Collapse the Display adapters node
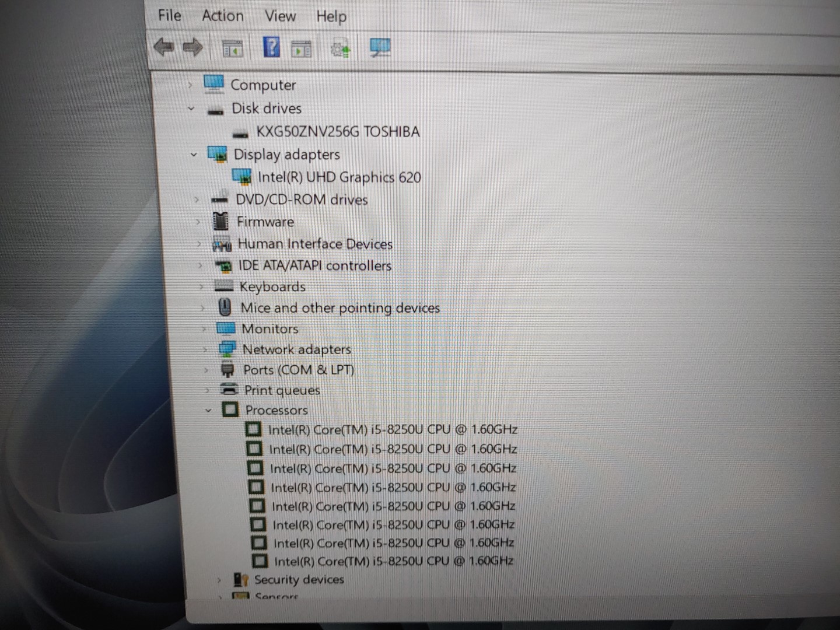The height and width of the screenshot is (630, 840). point(194,155)
